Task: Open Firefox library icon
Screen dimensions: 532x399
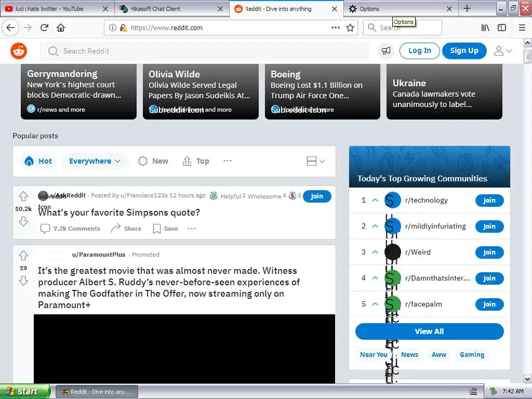Action: click(485, 28)
